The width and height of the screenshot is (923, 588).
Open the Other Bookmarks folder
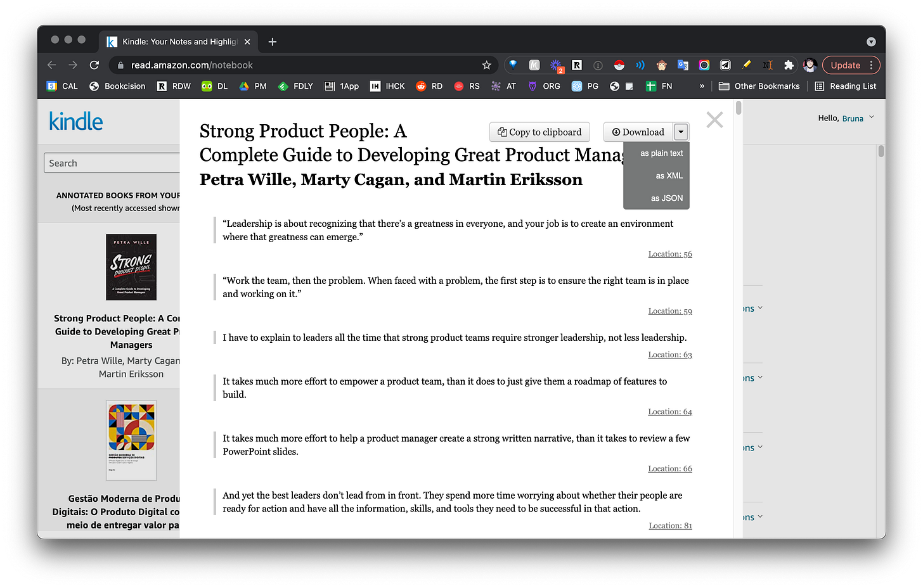coord(759,86)
